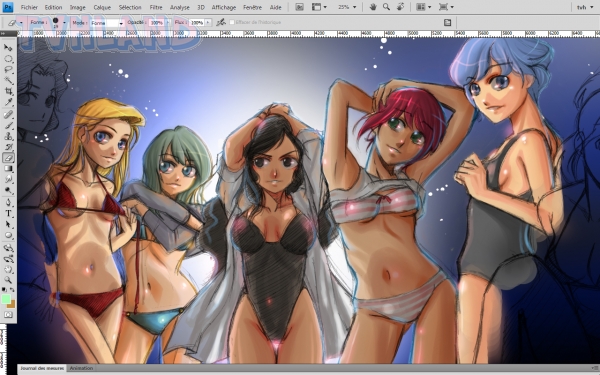Click the Flux percentage input field

(x=197, y=23)
